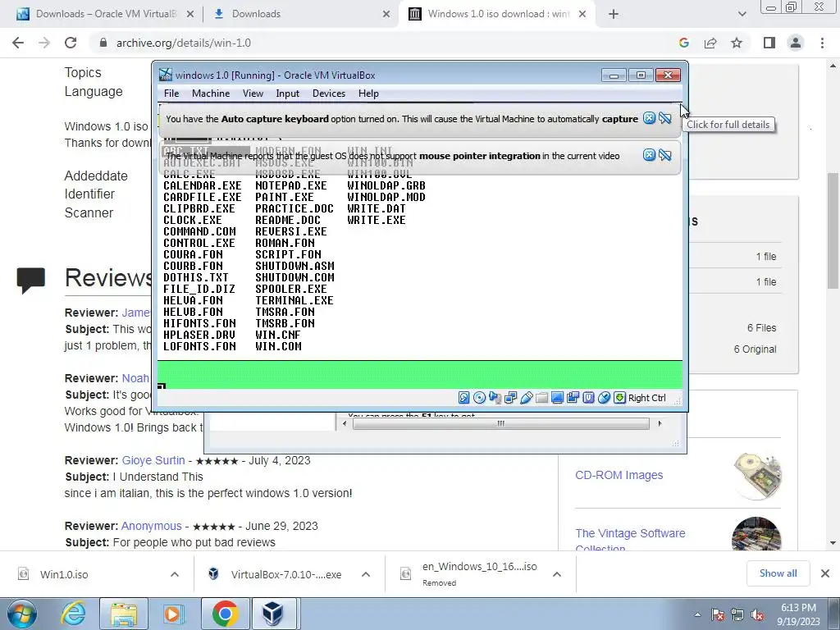The image size is (840, 630).
Task: Open the CD-ROM Images collection link
Action: [619, 475]
